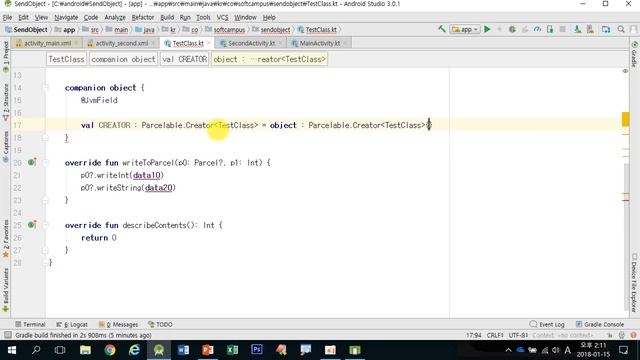Viewport: 640px width, 360px height.
Task: Open the Build Variants sidebar button
Action: click(x=6, y=290)
